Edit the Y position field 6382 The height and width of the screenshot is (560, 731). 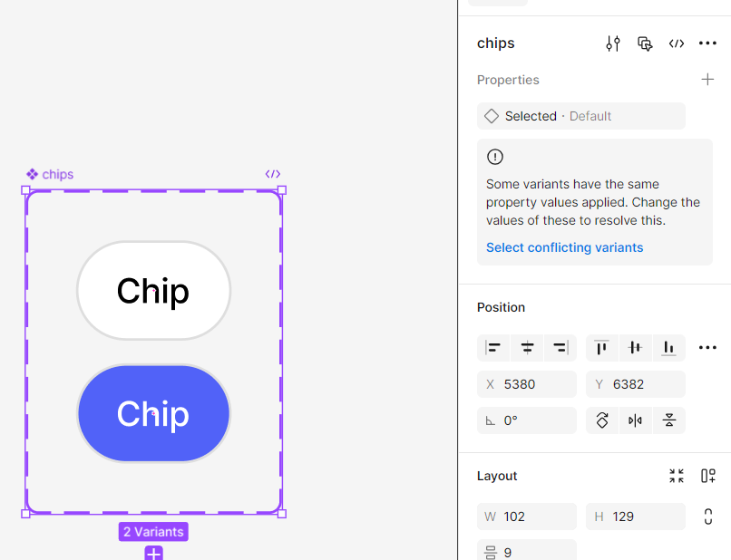pyautogui.click(x=636, y=384)
